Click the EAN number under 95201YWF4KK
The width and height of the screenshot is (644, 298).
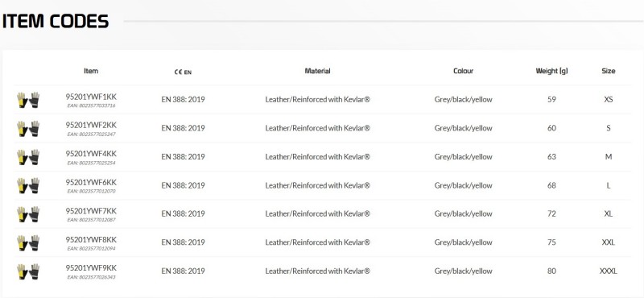(x=91, y=163)
